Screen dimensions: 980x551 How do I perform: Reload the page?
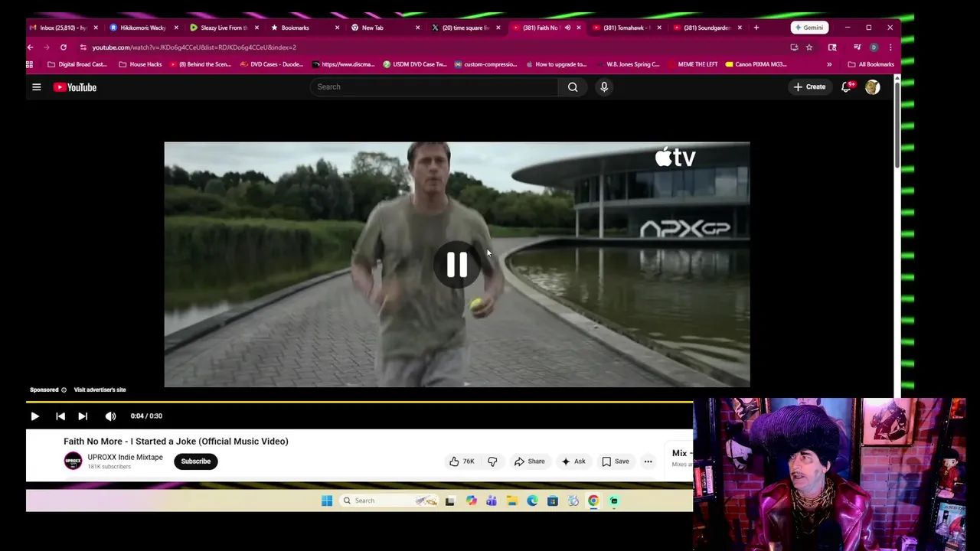(64, 47)
